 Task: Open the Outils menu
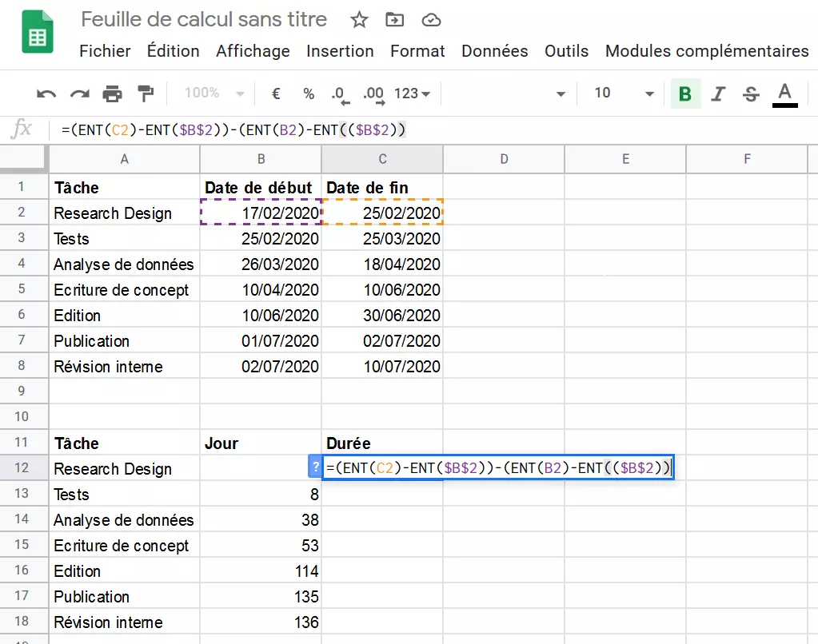(x=567, y=51)
